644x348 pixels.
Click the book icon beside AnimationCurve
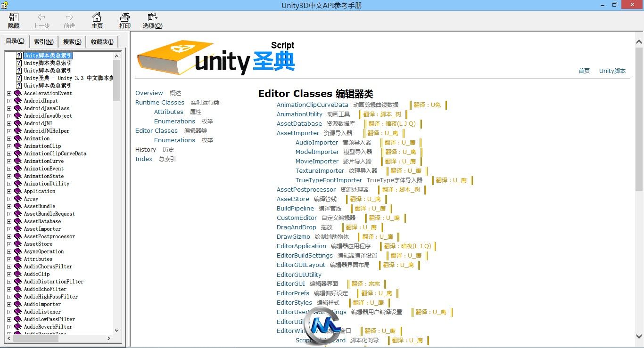click(x=18, y=161)
